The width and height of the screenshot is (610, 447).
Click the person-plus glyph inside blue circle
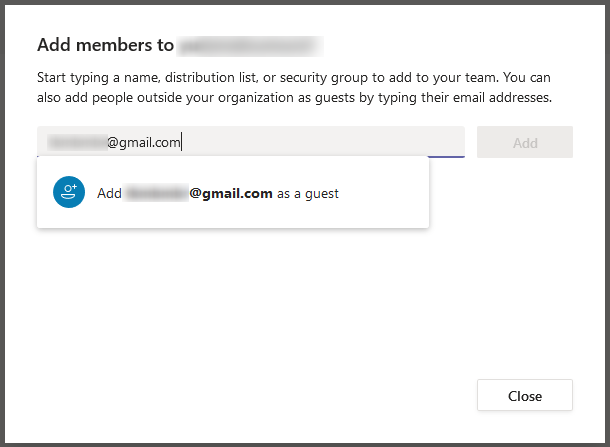pyautogui.click(x=69, y=192)
